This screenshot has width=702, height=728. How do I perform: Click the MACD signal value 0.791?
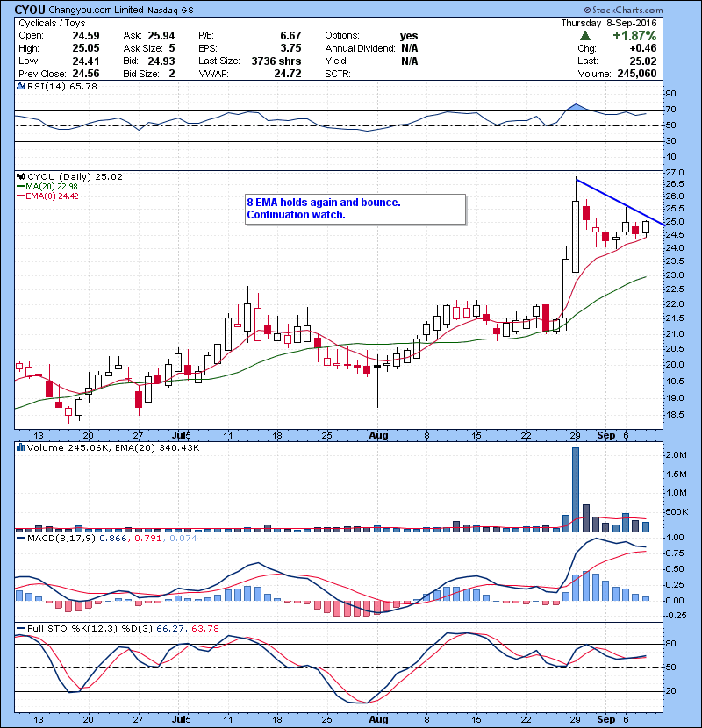tap(147, 539)
